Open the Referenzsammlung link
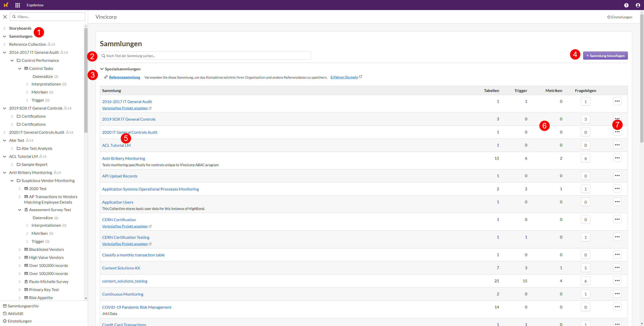Screen dimensions: 644x326 pos(125,77)
